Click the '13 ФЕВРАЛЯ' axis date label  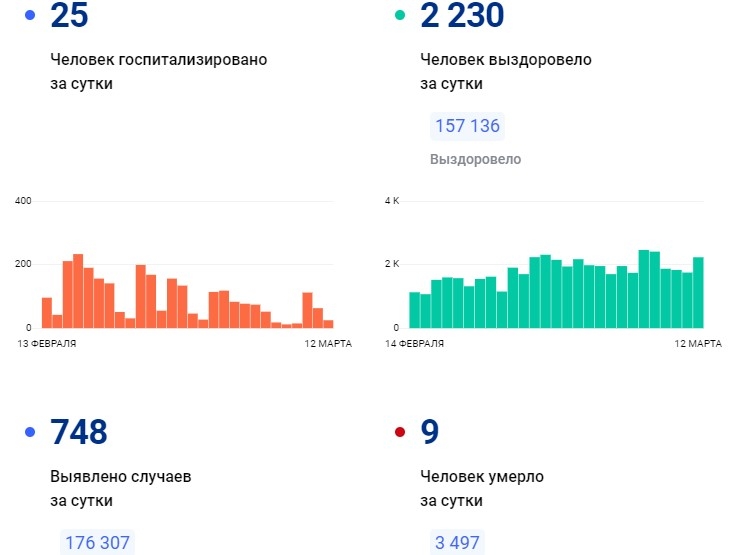pyautogui.click(x=46, y=344)
